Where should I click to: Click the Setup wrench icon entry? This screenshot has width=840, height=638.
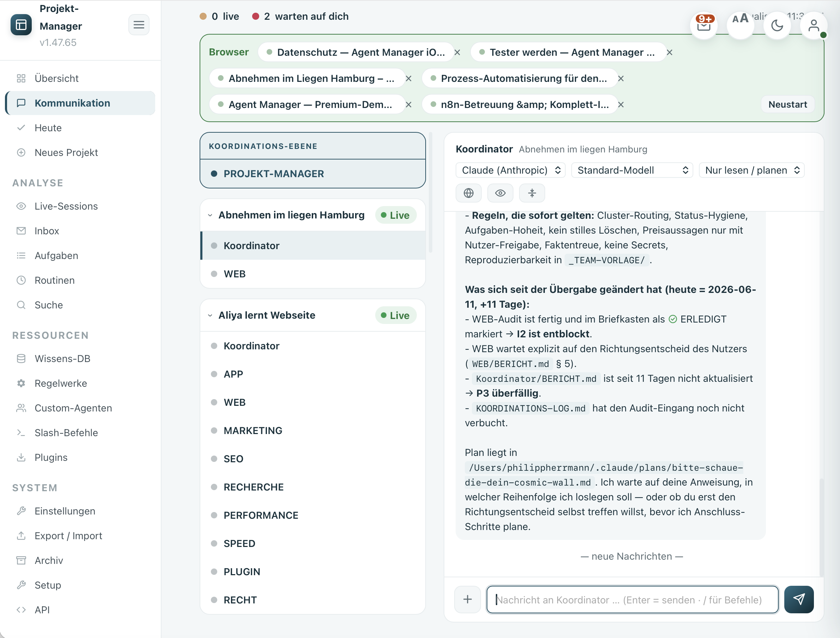tap(80, 585)
